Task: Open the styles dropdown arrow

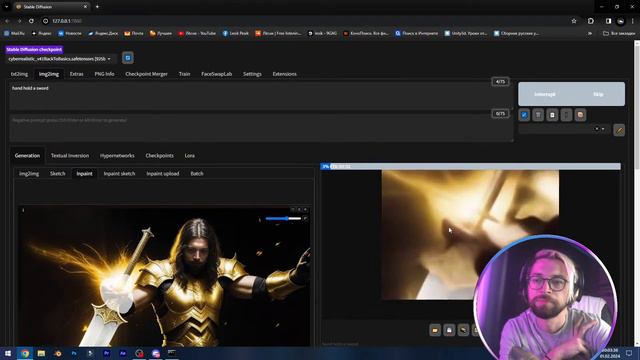Action: click(x=603, y=129)
